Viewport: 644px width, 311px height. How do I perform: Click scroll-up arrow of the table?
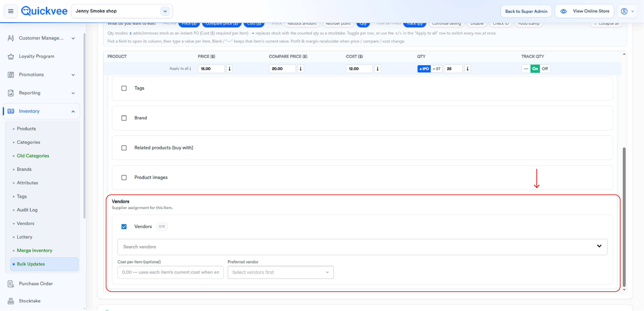pos(624,54)
